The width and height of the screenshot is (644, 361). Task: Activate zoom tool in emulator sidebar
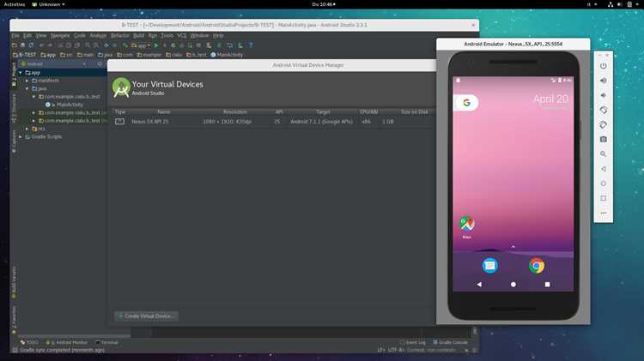[603, 154]
